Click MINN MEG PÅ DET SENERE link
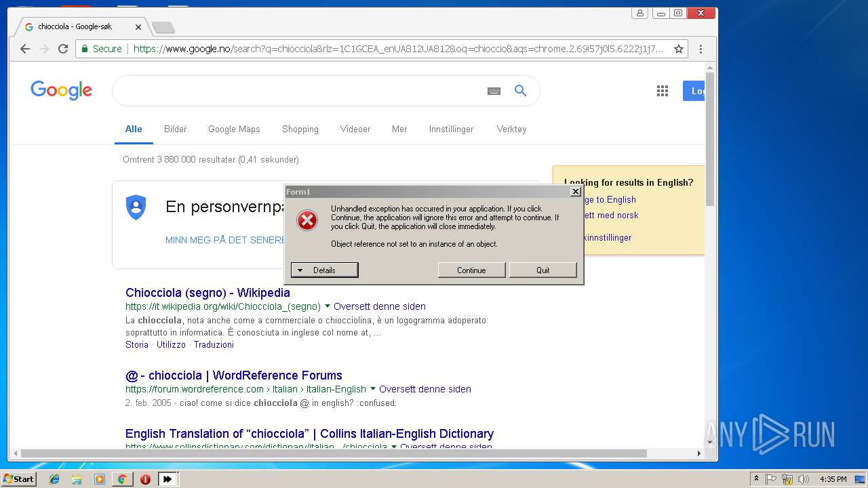868x488 pixels. pos(224,240)
